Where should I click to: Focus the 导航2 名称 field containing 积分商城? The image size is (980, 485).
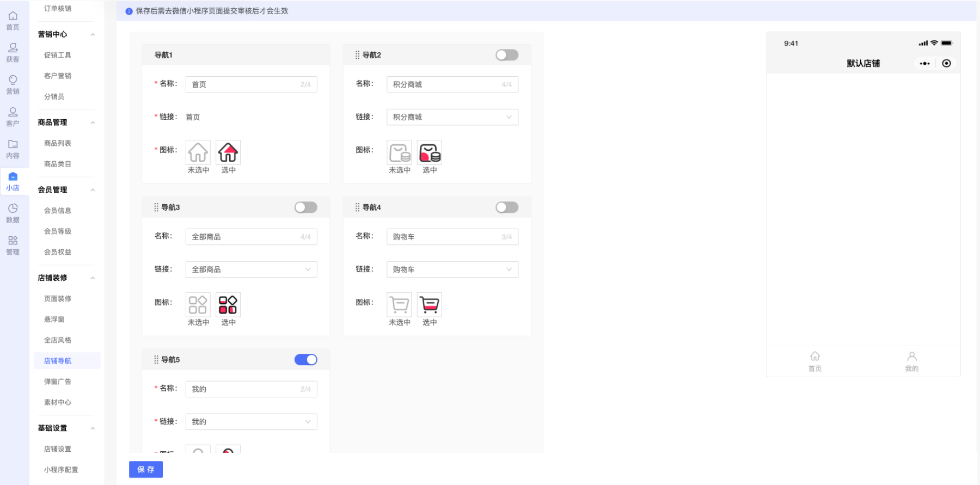(452, 84)
